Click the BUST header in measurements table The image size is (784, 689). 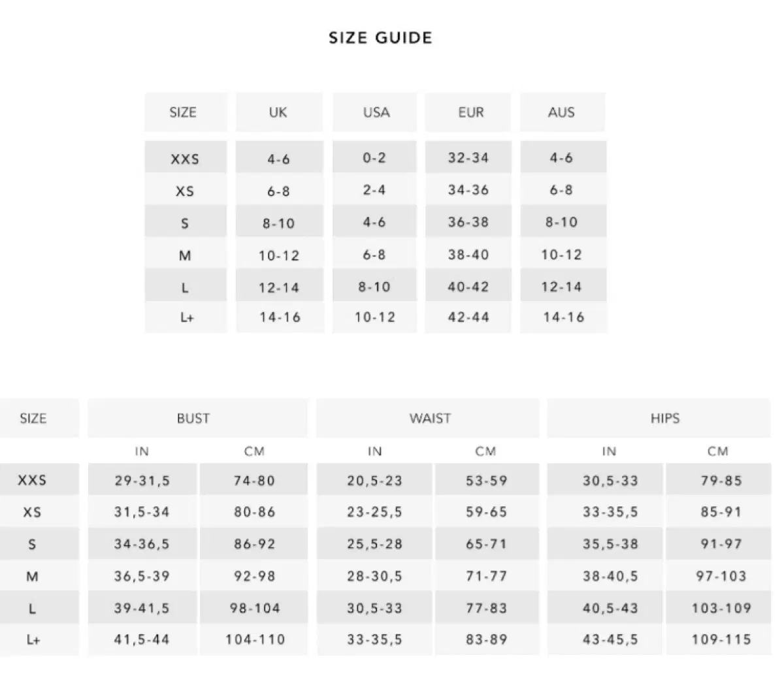pos(193,419)
